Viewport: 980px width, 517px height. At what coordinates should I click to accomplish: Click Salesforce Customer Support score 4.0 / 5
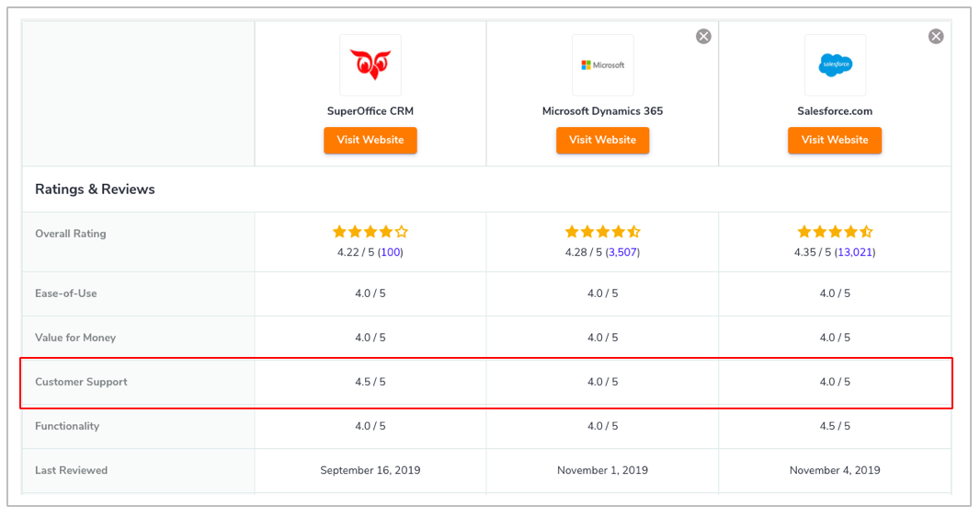click(835, 382)
